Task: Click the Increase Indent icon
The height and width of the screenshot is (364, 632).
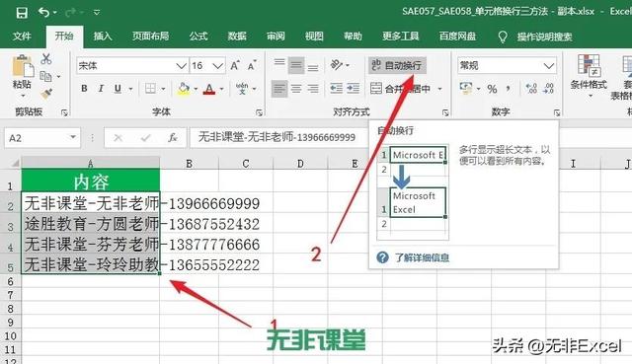Action: point(353,89)
